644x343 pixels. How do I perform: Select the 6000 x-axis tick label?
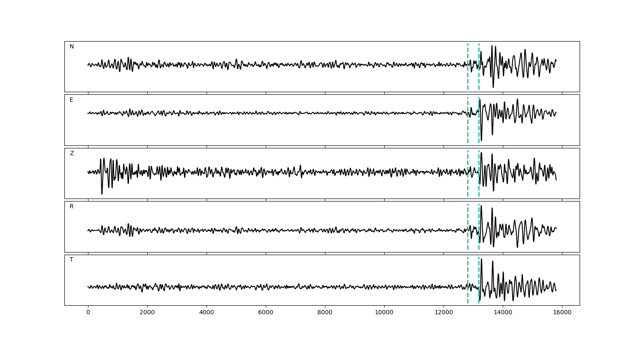pos(266,313)
